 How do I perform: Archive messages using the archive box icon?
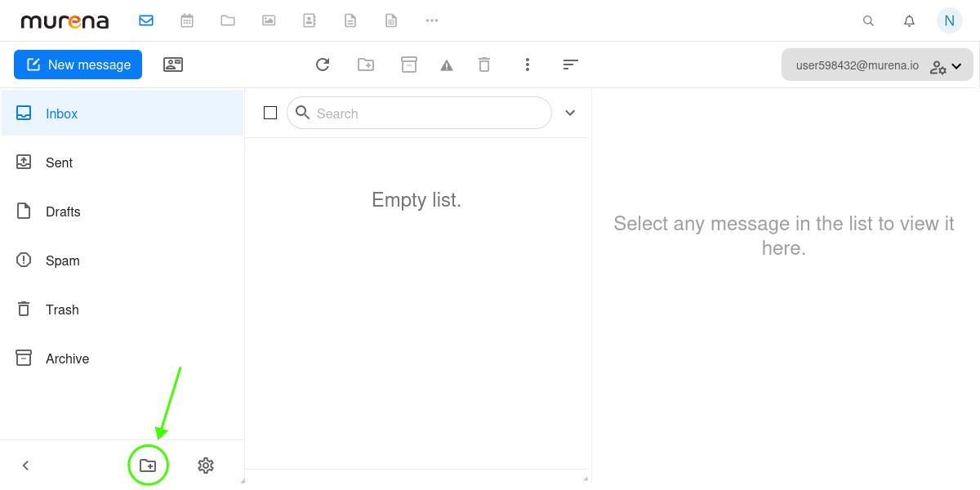coord(409,64)
